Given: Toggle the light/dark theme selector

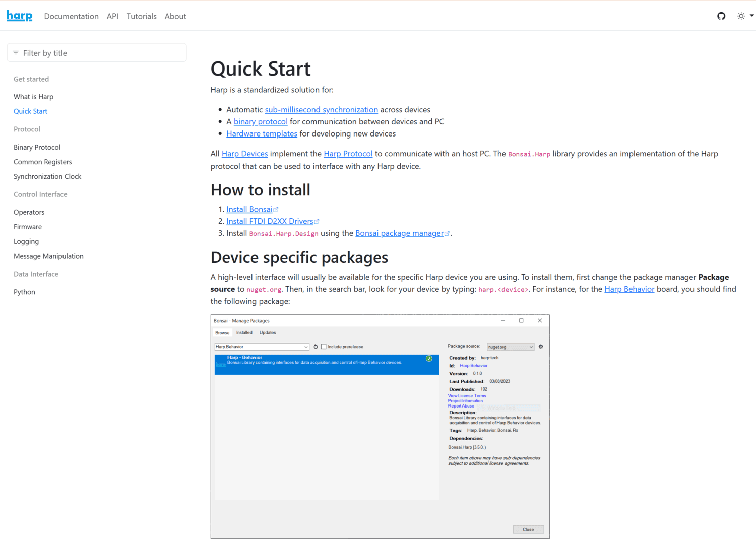Looking at the screenshot, I should click(x=745, y=16).
